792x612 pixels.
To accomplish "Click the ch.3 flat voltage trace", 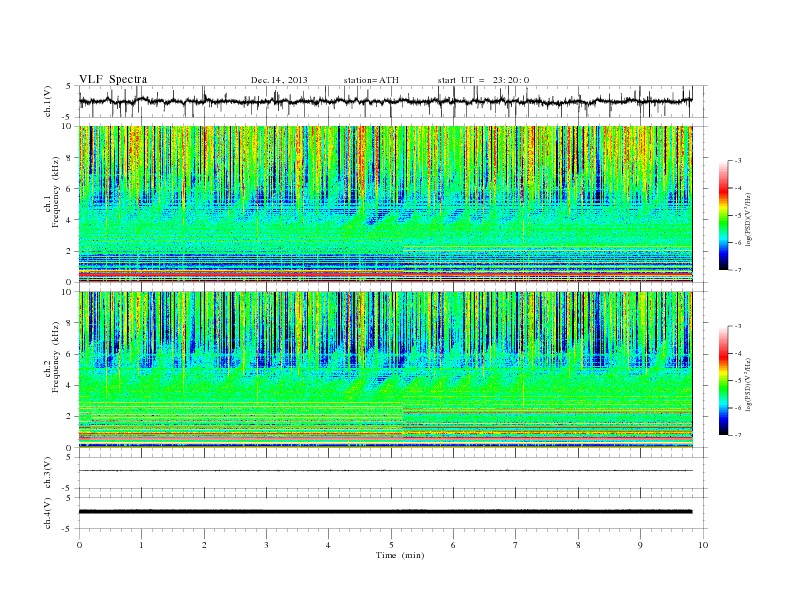I will (x=386, y=471).
